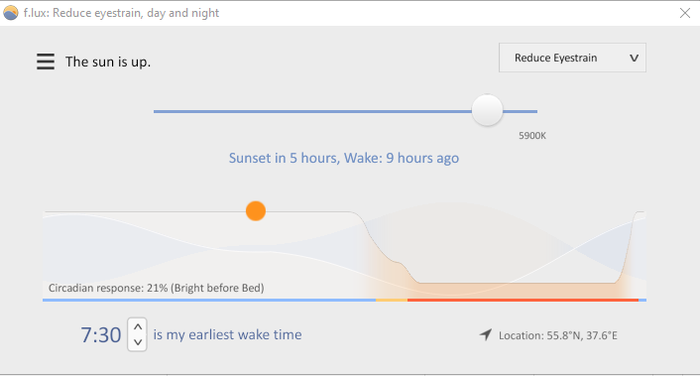
Task: Click the dropdown chevron beside Reduce Eyestrain
Action: [634, 58]
